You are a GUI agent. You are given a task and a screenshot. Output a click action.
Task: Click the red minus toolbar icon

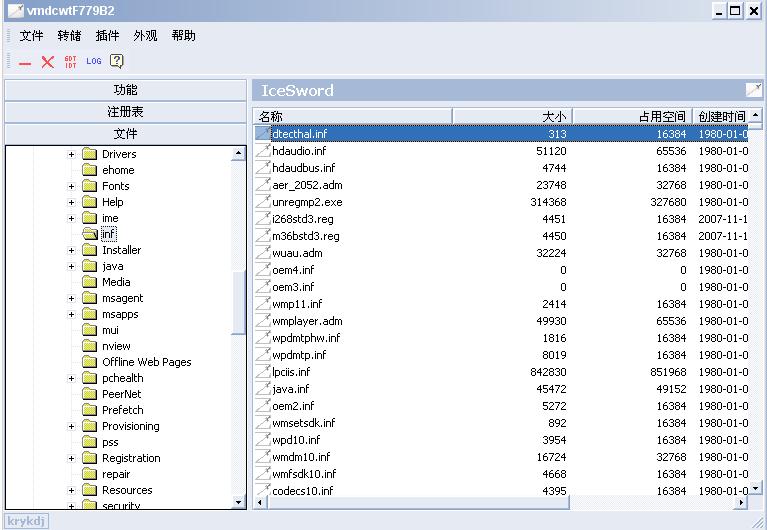25,63
